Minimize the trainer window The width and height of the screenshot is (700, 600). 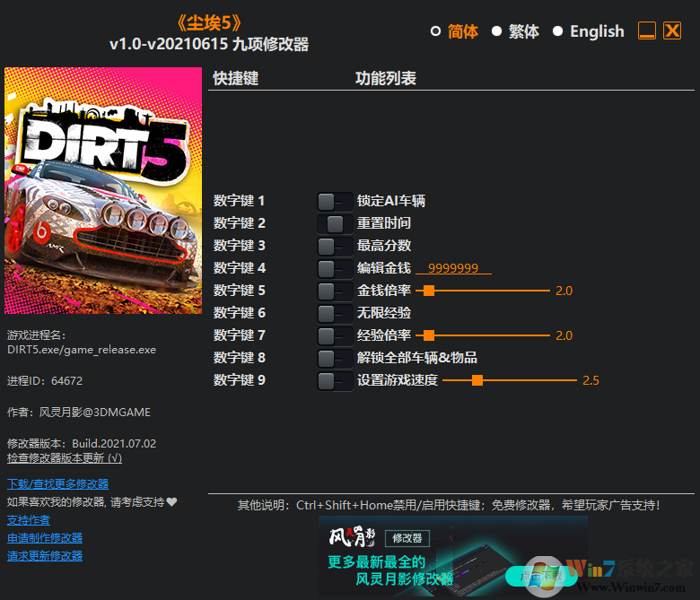(x=647, y=30)
